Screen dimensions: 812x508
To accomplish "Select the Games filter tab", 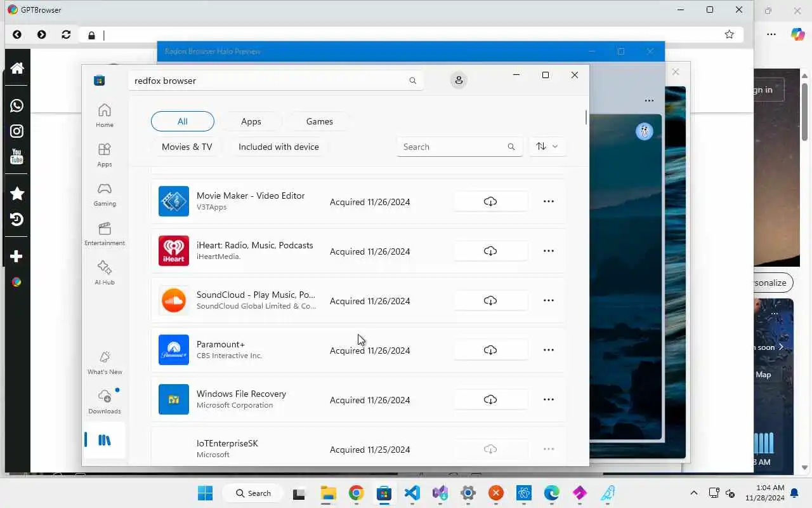I will click(320, 121).
